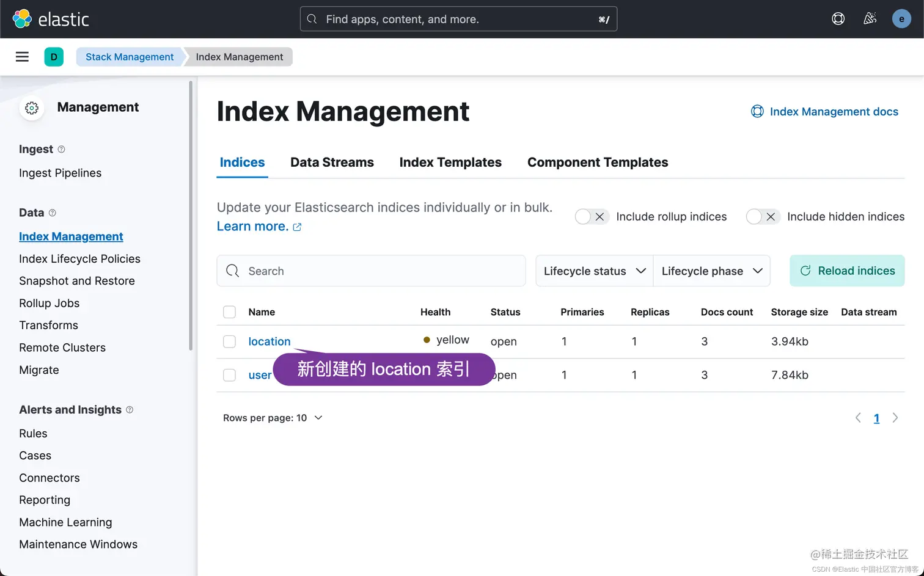Sort by the Name column header
924x576 pixels.
(262, 312)
